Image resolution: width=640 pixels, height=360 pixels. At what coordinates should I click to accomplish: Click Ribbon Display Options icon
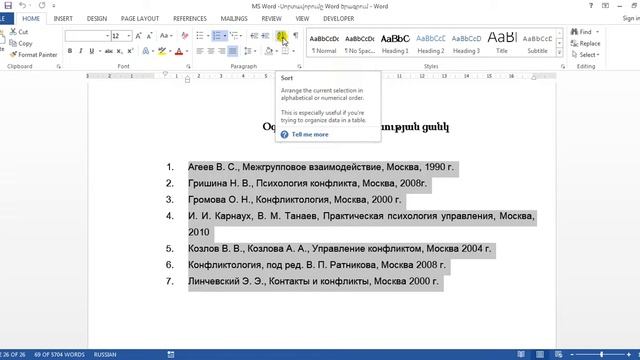(605, 6)
